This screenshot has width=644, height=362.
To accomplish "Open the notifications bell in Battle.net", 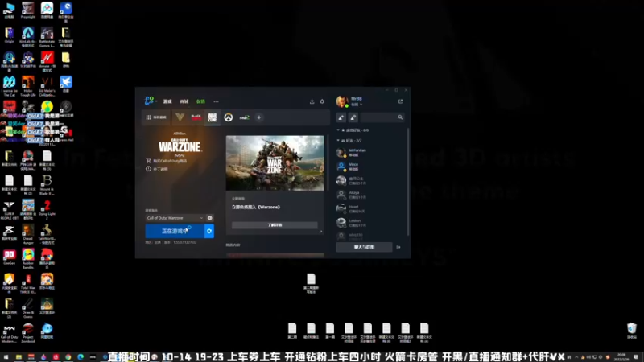I will tap(322, 101).
